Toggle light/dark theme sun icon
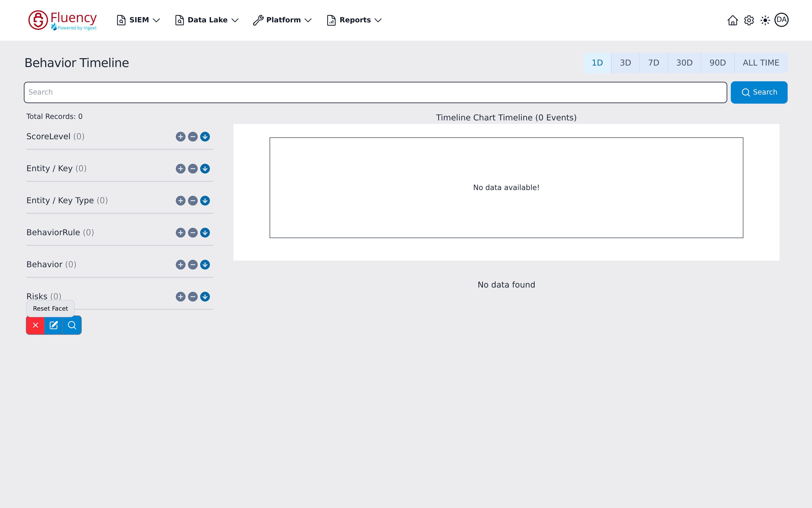Viewport: 812px width, 508px height. tap(765, 20)
